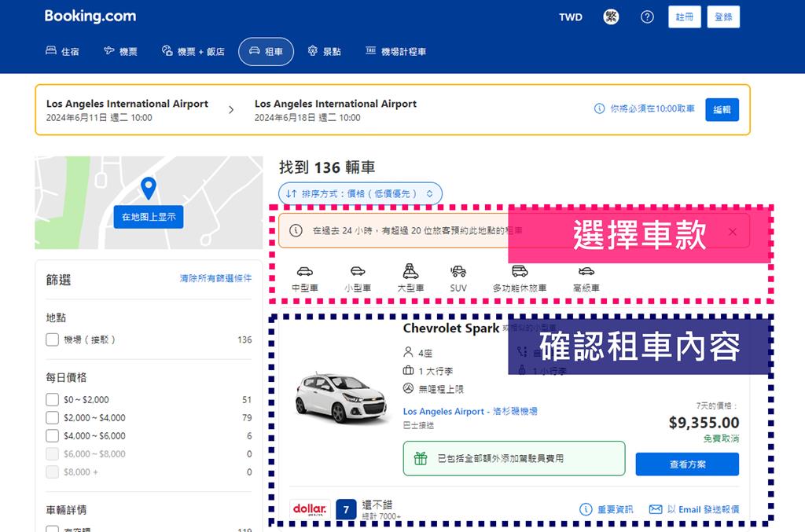The height and width of the screenshot is (532, 805).
Task: Click the pickup location Los Angeles International Airport
Action: point(127,104)
